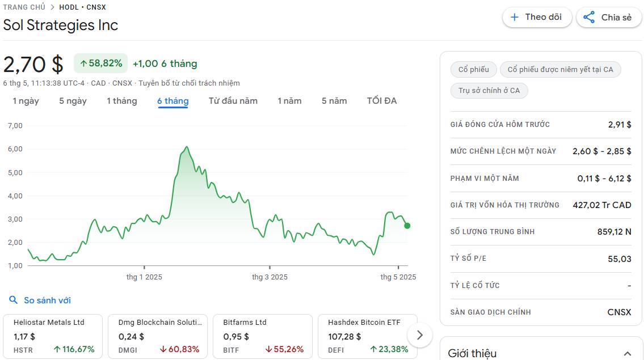Click Cổ phiếu được niêm yết tại CA chip
This screenshot has width=644, height=360.
[560, 69]
